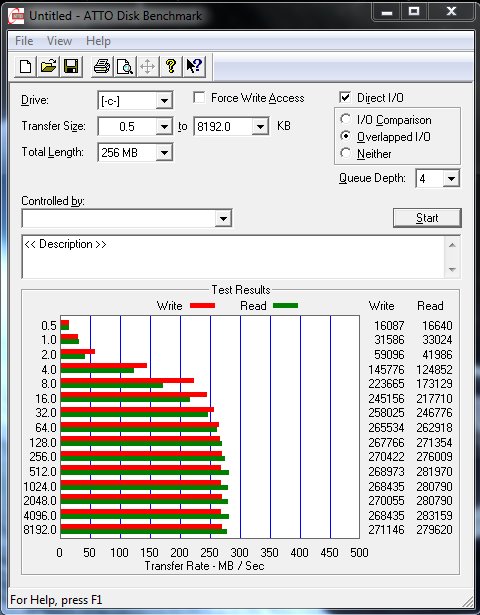This screenshot has height=615, width=480.
Task: Activate context help arrow-question icon
Action: pyautogui.click(x=194, y=66)
